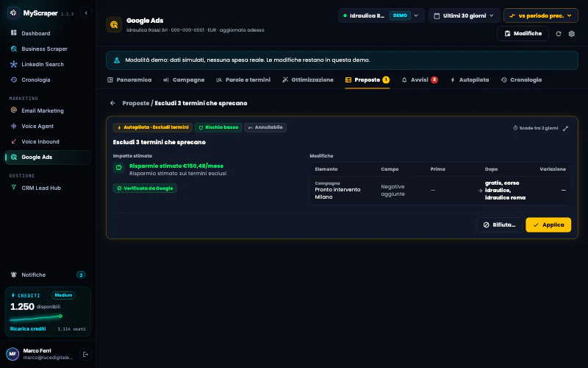This screenshot has width=588, height=368.
Task: Switch to the Cronologia tab
Action: (521, 79)
